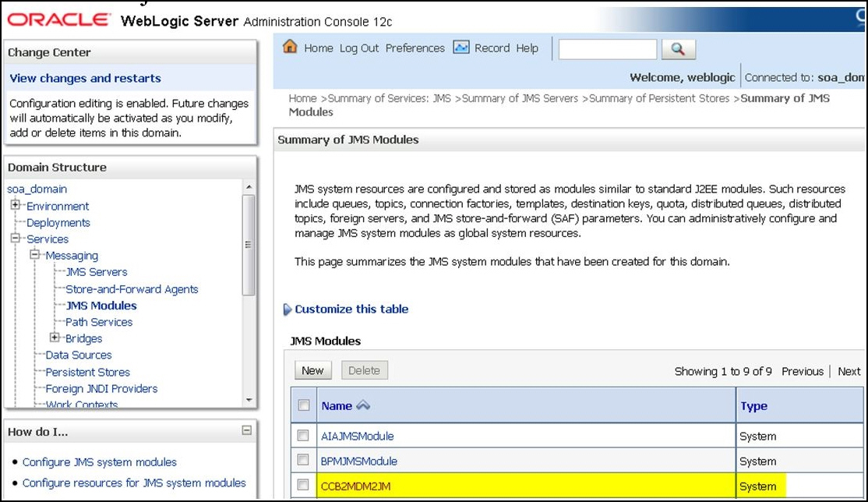
Task: Select Deployments in the tree
Action: 58,222
